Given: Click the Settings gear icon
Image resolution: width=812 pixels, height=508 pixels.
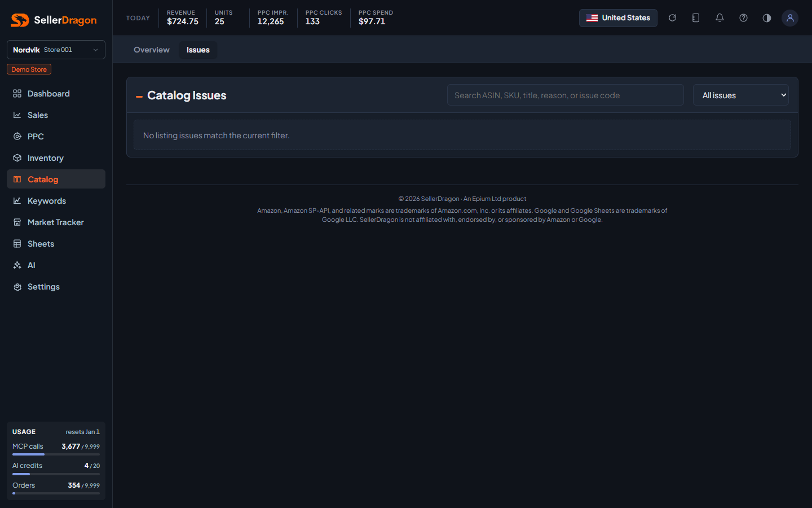Looking at the screenshot, I should tap(17, 287).
